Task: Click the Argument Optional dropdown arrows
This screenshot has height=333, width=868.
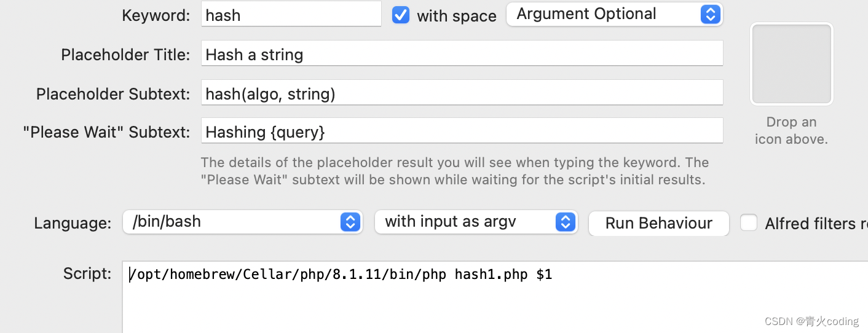Action: [710, 15]
